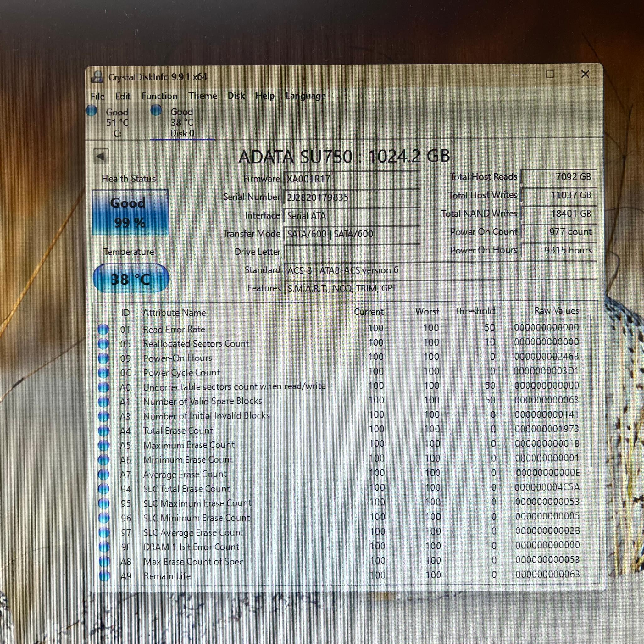Click the CrystalDiskInfo app icon in title bar
This screenshot has width=644, height=644.
[x=97, y=77]
